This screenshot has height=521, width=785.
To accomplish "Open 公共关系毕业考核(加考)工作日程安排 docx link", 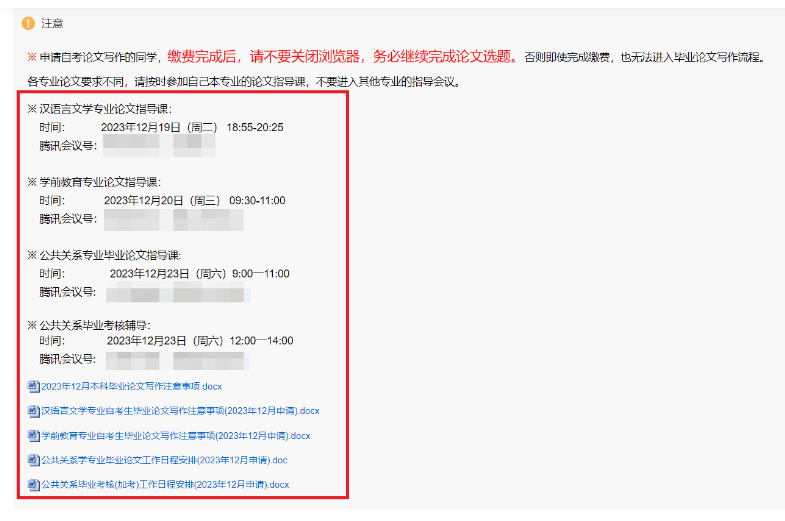I will tap(165, 484).
